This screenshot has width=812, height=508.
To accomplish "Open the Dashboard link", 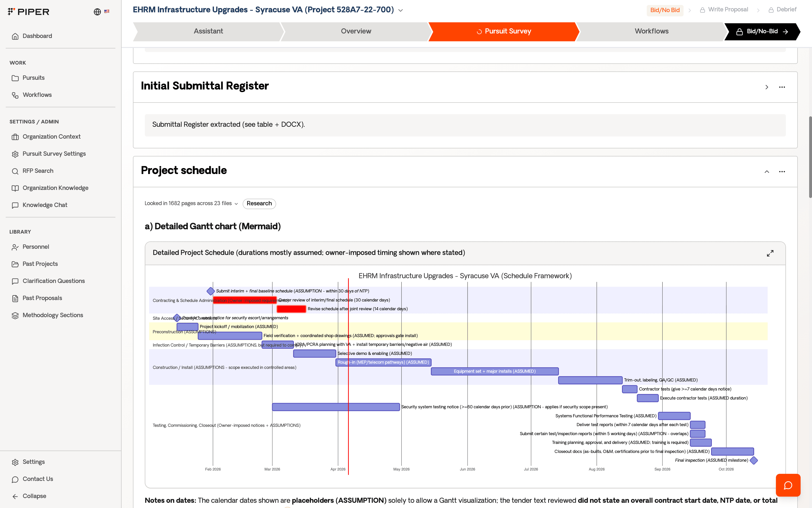I will point(37,36).
